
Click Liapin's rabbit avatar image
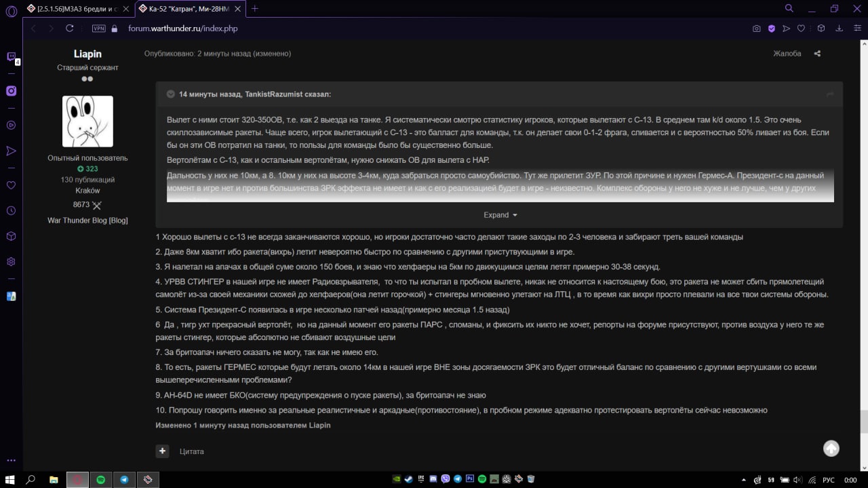pyautogui.click(x=87, y=121)
